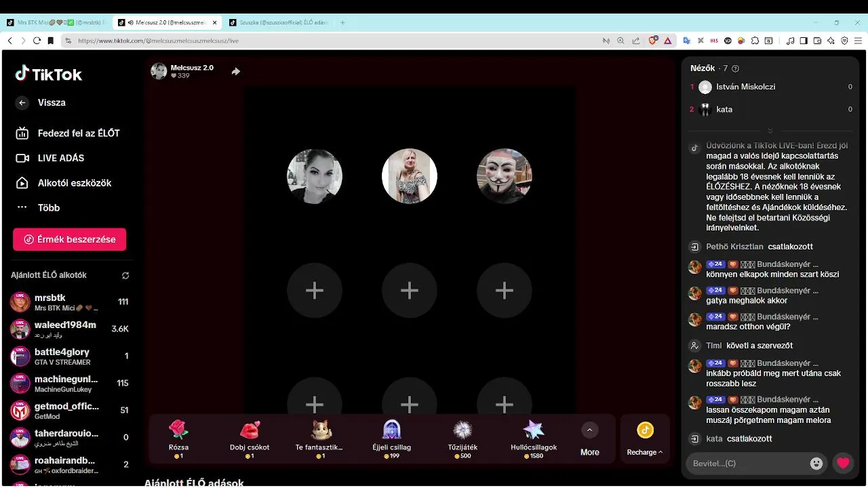Open the Brave Wallet icon
The image size is (868, 488).
[817, 41]
